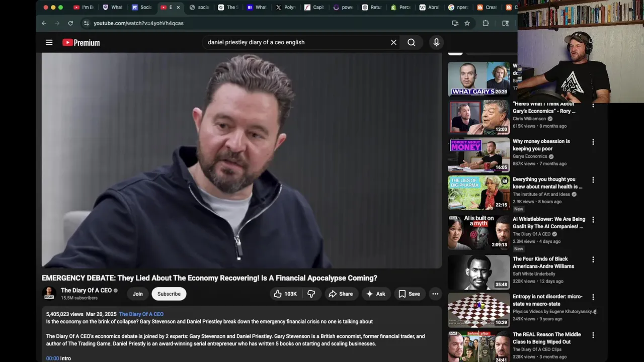The height and width of the screenshot is (362, 644).
Task: Go back in browser
Action: coord(44,23)
